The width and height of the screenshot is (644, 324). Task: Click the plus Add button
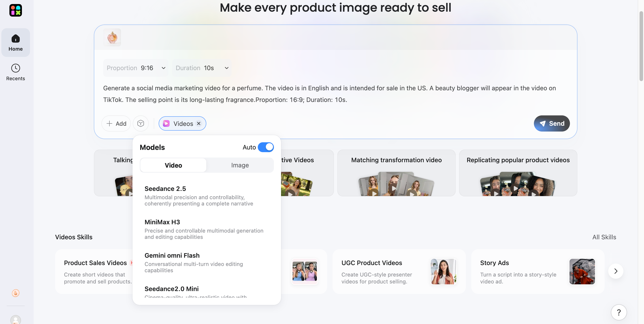coord(116,123)
